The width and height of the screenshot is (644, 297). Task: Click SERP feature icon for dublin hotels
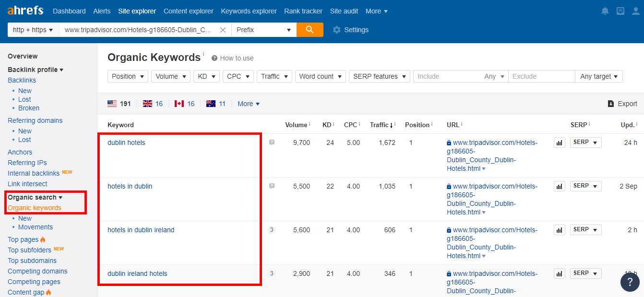coord(272,143)
